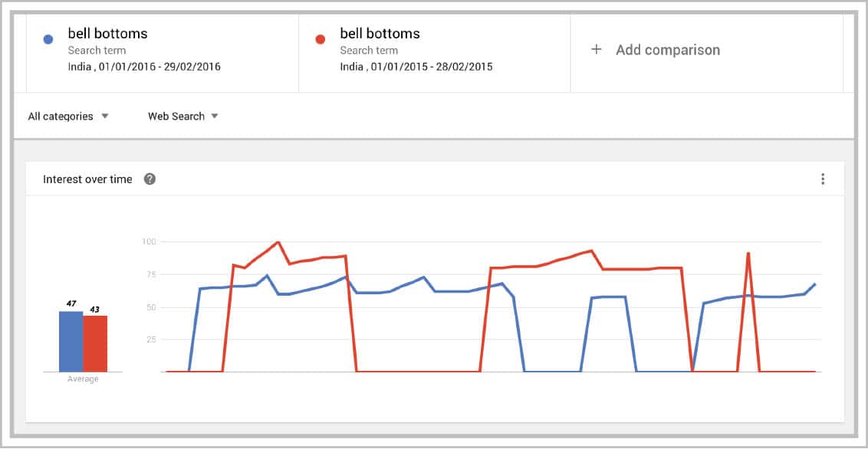Click the Add comparison text

(x=667, y=50)
